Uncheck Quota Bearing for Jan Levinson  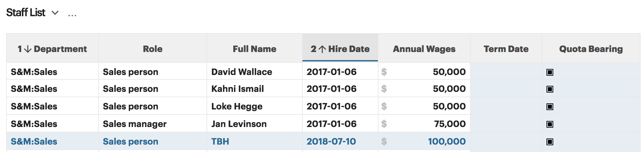click(x=550, y=124)
